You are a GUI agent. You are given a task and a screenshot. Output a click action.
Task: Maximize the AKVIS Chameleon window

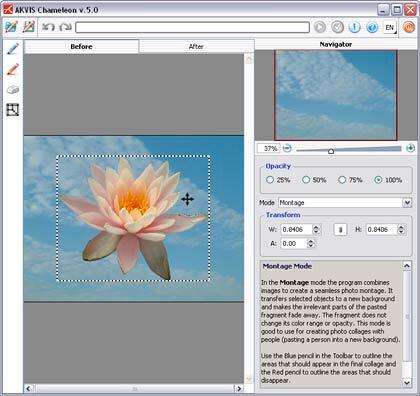click(397, 10)
